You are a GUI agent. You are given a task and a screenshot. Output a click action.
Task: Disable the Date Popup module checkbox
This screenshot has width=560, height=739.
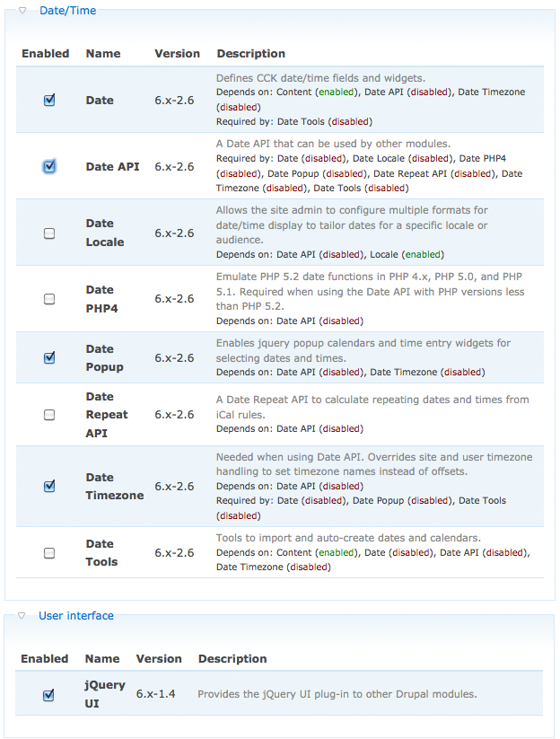pos(49,357)
